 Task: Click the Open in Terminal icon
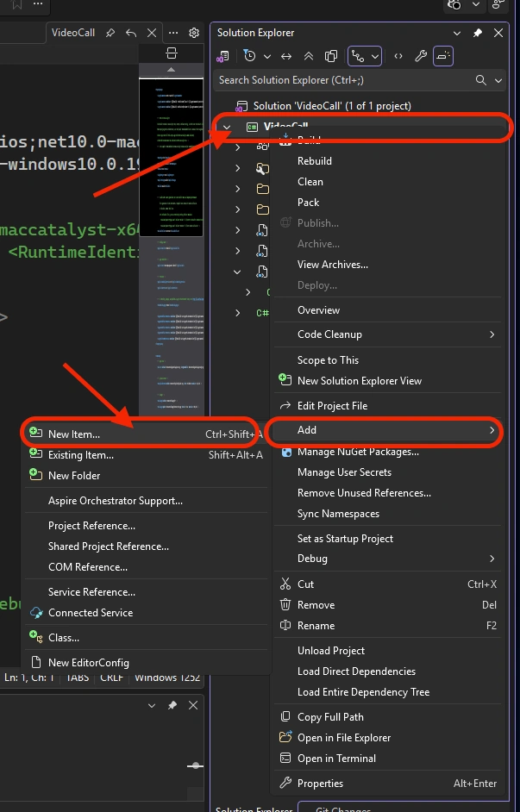tap(285, 759)
